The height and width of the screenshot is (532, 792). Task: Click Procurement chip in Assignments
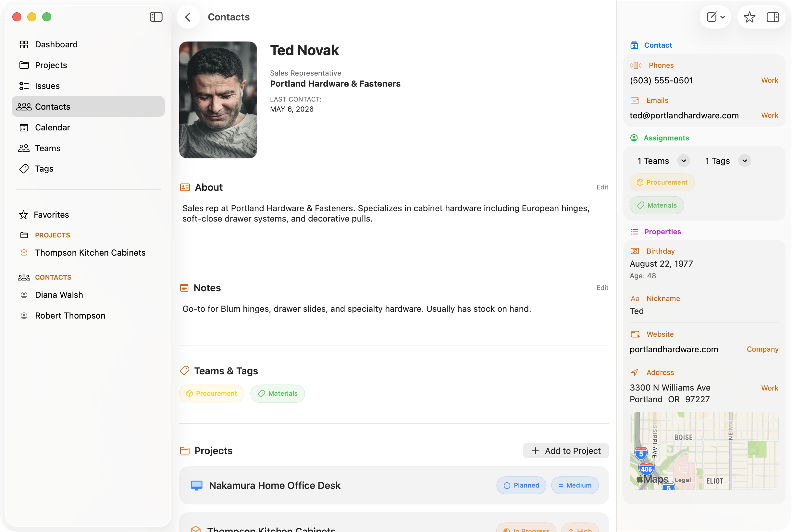point(662,182)
